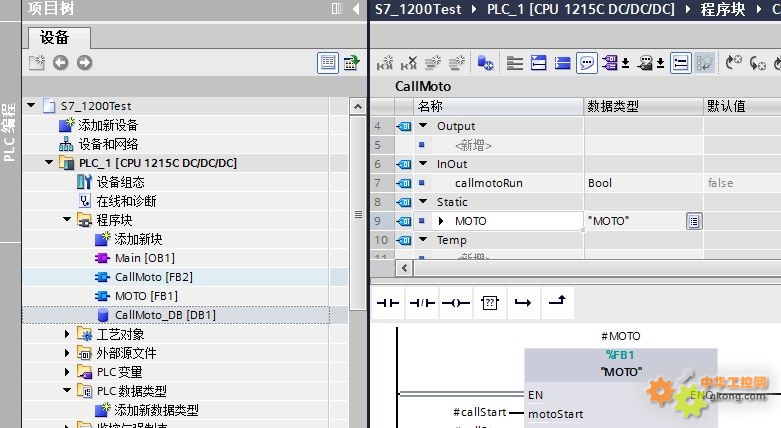Collapse the Static section in interface table
This screenshot has width=781, height=428.
point(423,201)
